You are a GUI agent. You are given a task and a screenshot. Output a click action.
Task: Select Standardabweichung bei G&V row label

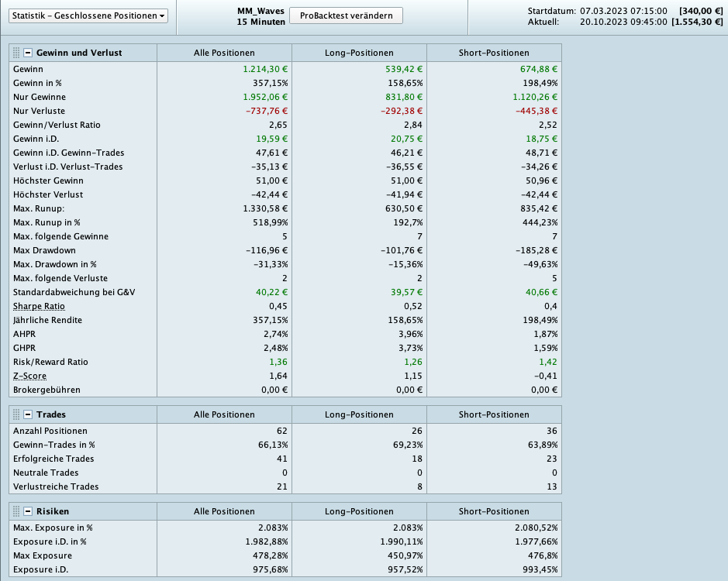tap(74, 292)
